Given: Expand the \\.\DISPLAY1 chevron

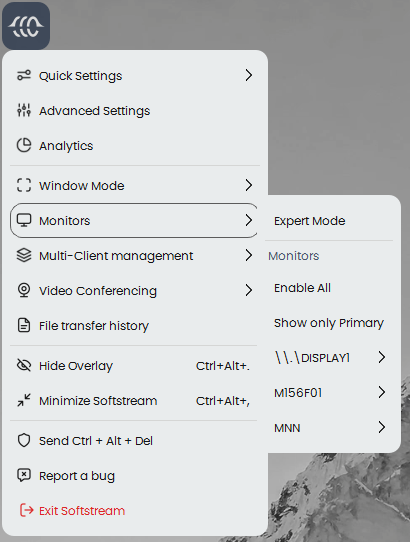Looking at the screenshot, I should 382,357.
